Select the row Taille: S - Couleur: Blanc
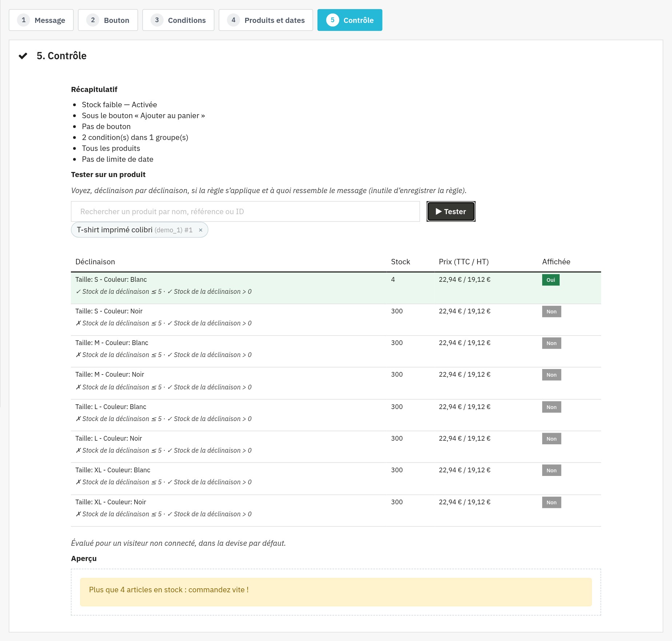Image resolution: width=672 pixels, height=641 pixels. point(336,288)
